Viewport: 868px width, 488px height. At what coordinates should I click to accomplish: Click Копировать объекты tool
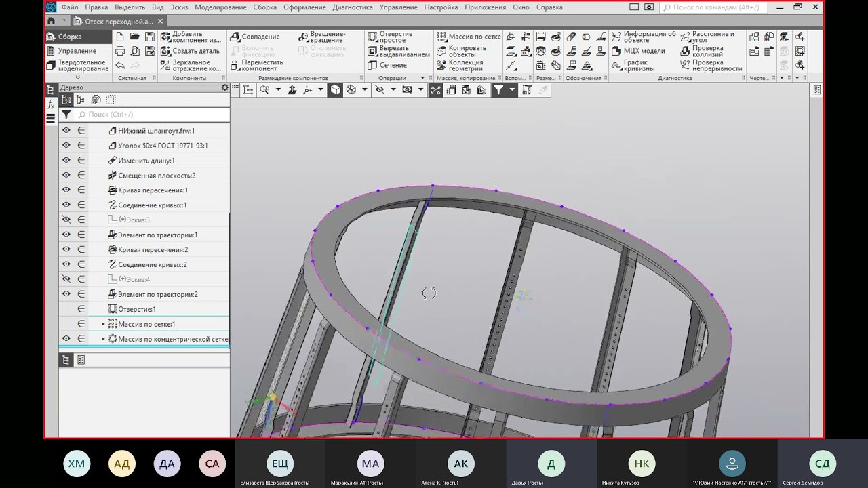tap(462, 51)
